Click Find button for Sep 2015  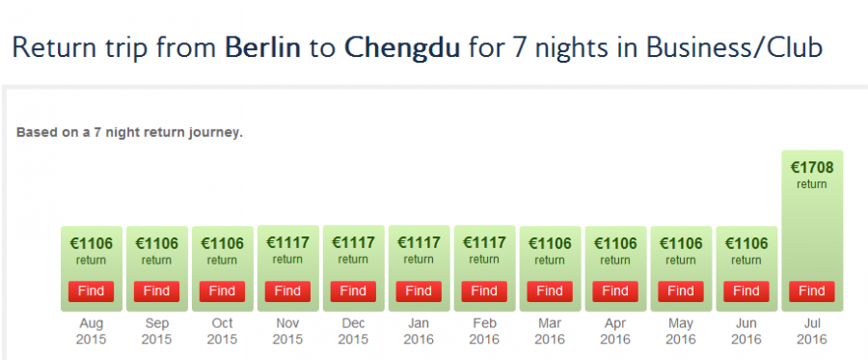pos(156,291)
